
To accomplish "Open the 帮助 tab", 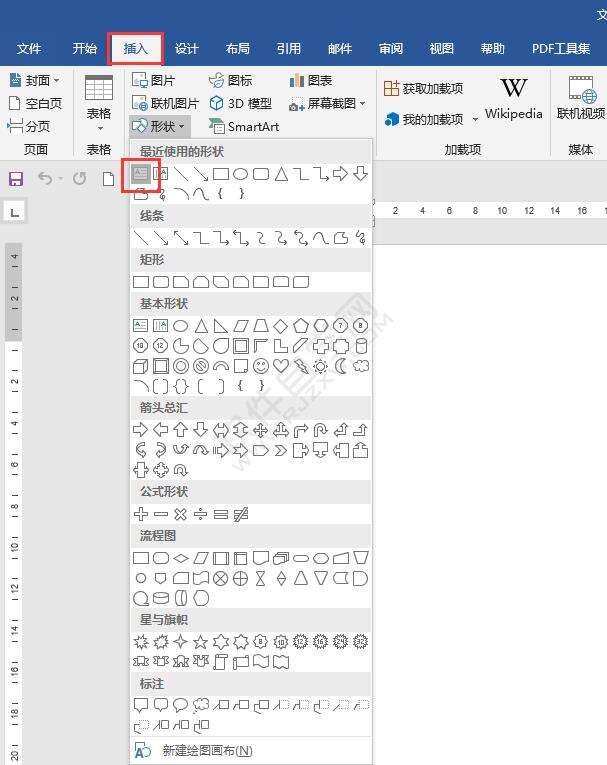I will (x=492, y=49).
